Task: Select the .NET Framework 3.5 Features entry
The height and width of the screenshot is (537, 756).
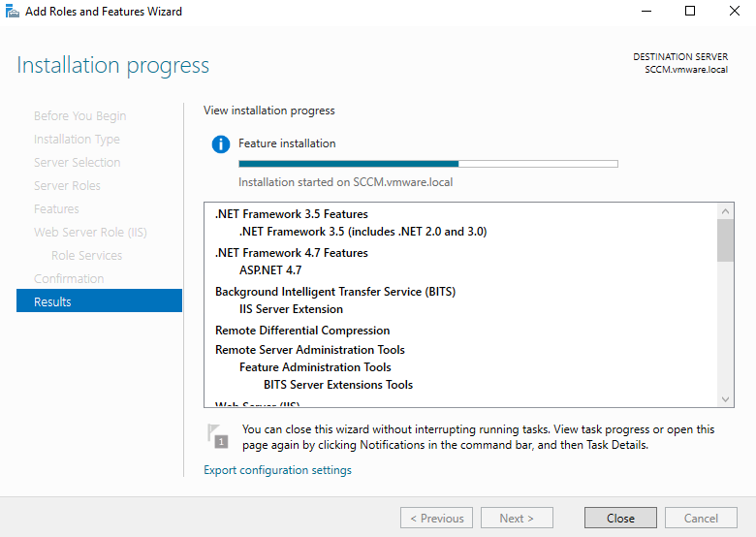Action: pyautogui.click(x=291, y=214)
